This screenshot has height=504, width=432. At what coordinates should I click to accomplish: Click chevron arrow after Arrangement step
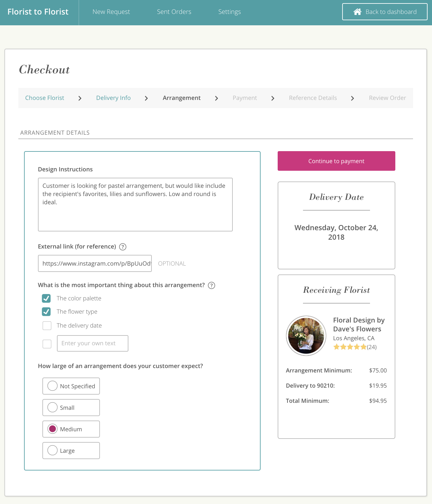tap(216, 98)
